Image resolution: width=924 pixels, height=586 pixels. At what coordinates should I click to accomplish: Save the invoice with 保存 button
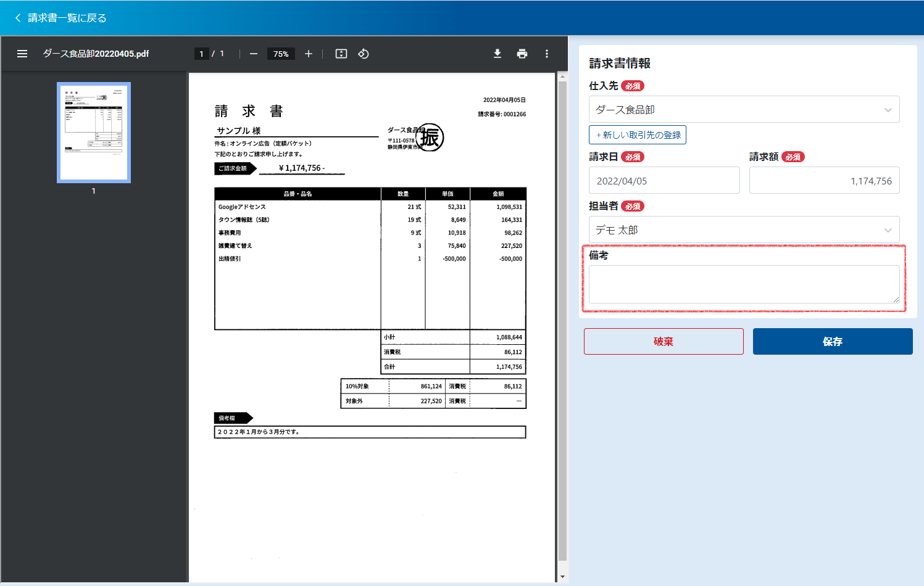point(832,341)
